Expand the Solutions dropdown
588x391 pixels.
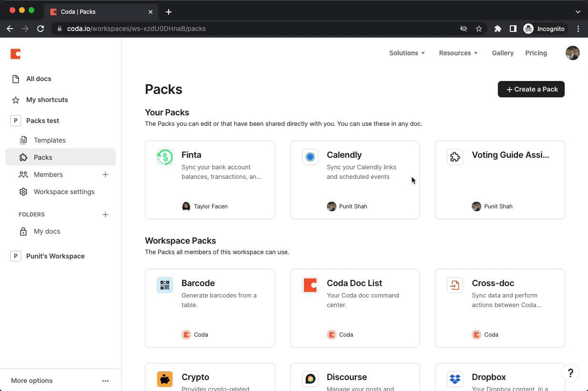point(407,53)
